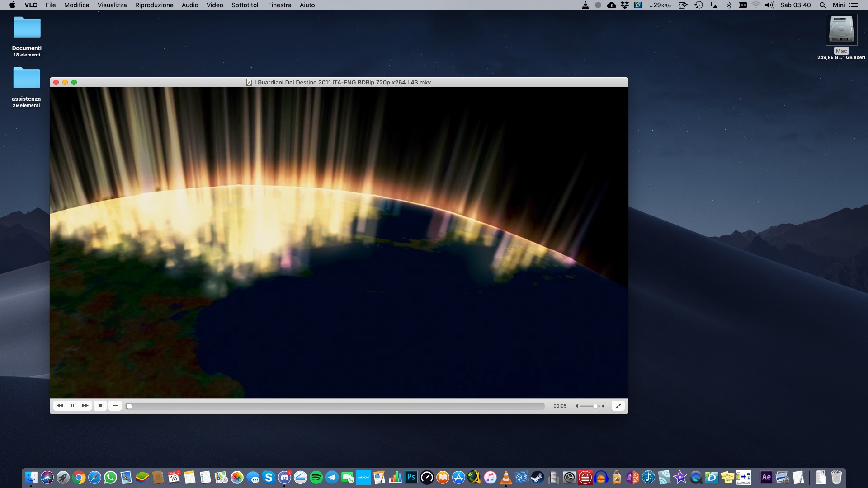Image resolution: width=868 pixels, height=488 pixels.
Task: Open the Riproduzione menu
Action: click(154, 5)
